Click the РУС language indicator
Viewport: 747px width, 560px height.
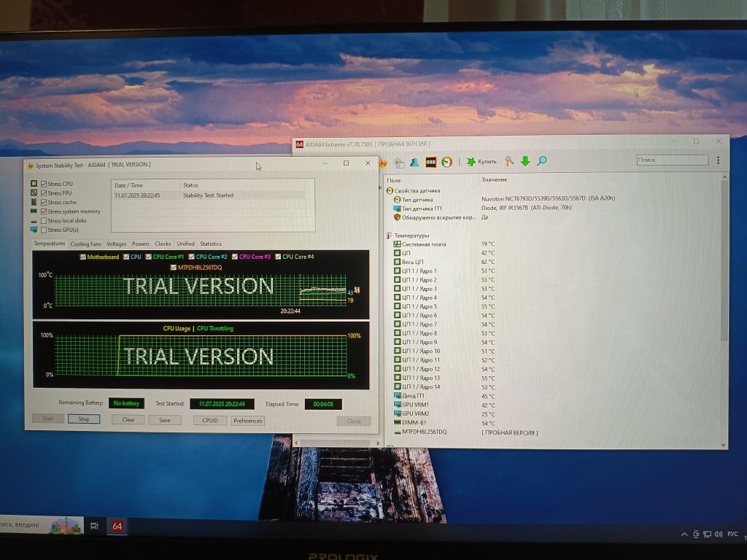(x=732, y=534)
